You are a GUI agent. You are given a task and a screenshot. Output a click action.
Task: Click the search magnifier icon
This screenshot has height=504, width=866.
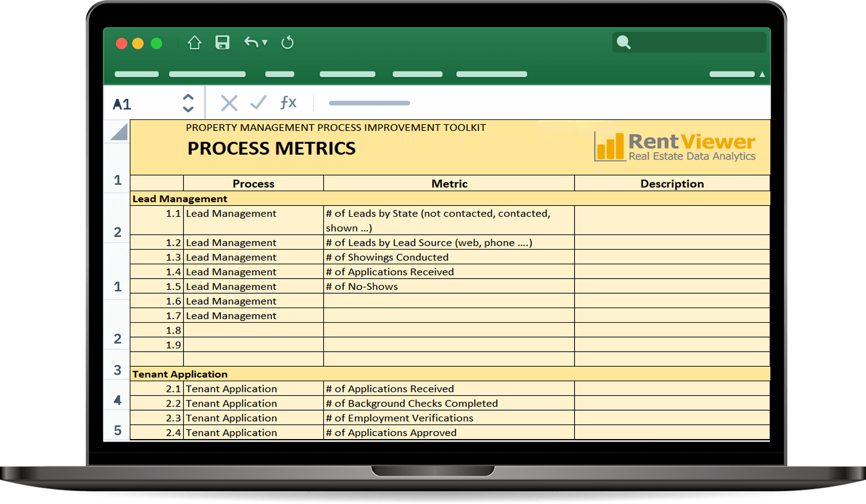(623, 42)
